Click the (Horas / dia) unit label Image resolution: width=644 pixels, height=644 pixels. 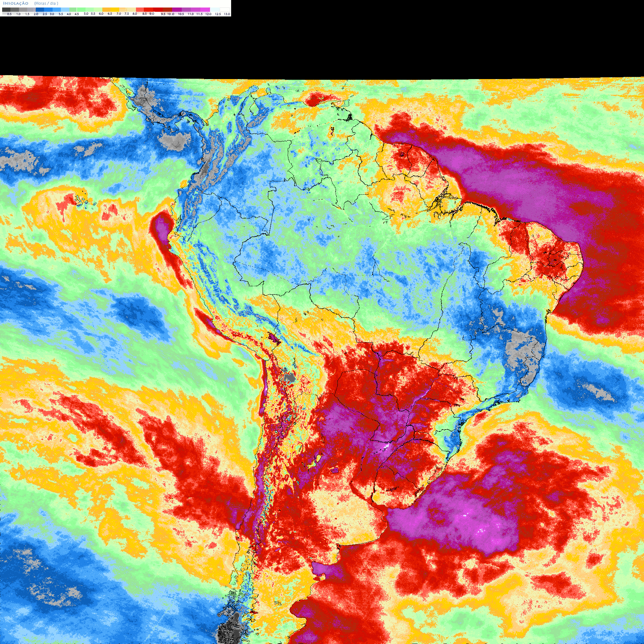click(x=46, y=3)
